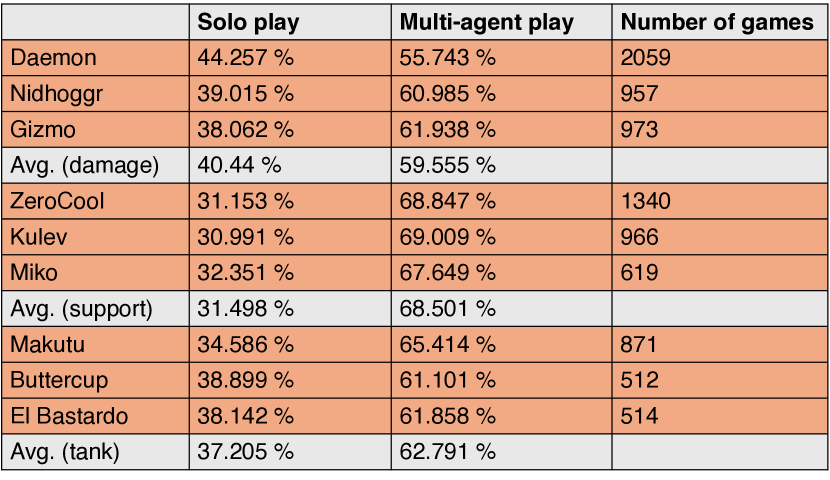Click the Multi-agent play column header
Viewport: 830px width, 480px height.
coord(486,22)
